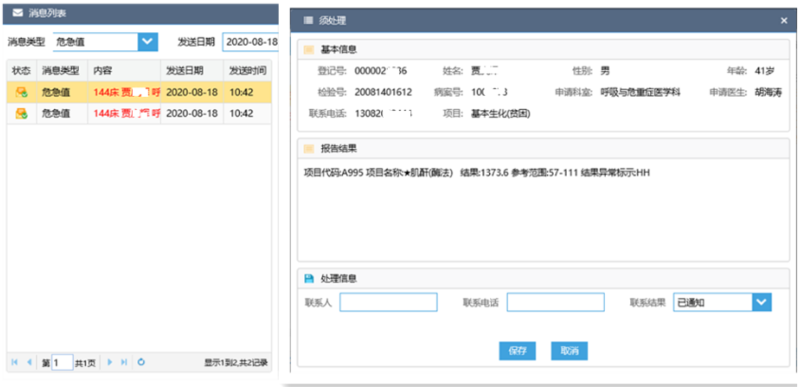The height and width of the screenshot is (387, 800).
Task: Click the 申请医生 value 胡海涛
Action: [768, 92]
